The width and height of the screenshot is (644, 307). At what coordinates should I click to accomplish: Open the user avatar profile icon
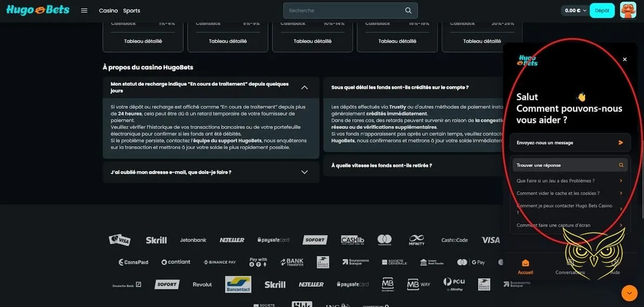(628, 10)
